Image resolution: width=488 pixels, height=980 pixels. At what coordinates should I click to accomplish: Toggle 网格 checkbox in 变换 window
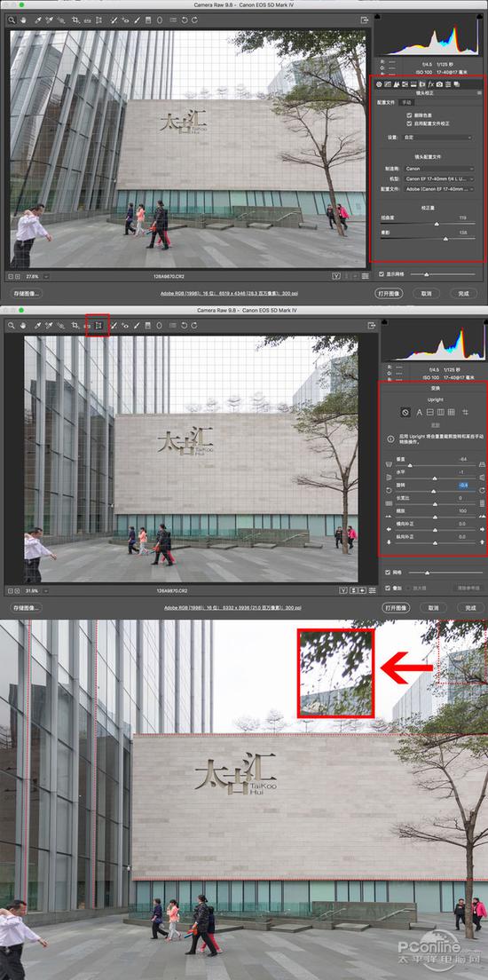coord(388,573)
